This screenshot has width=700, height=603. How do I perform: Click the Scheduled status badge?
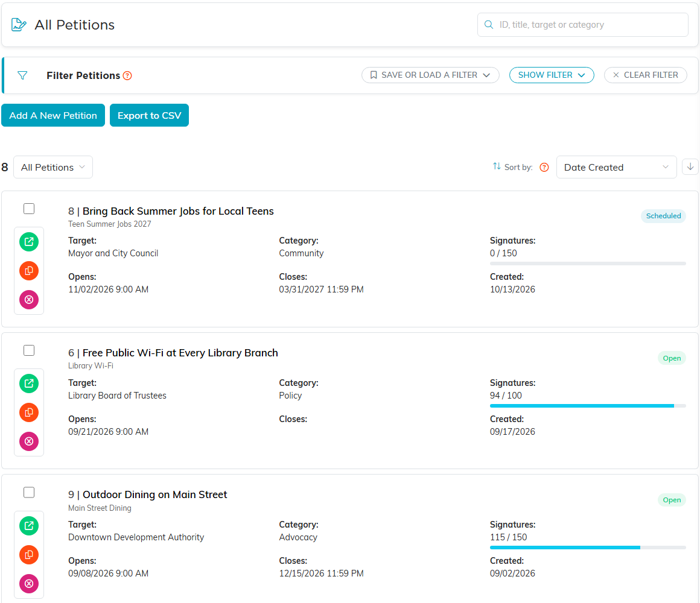click(663, 216)
